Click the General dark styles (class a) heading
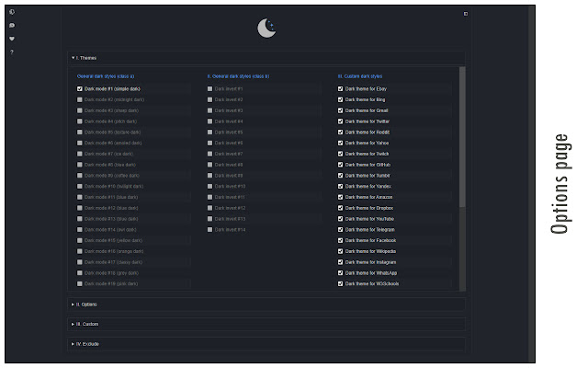This screenshot has width=588, height=368. 106,76
